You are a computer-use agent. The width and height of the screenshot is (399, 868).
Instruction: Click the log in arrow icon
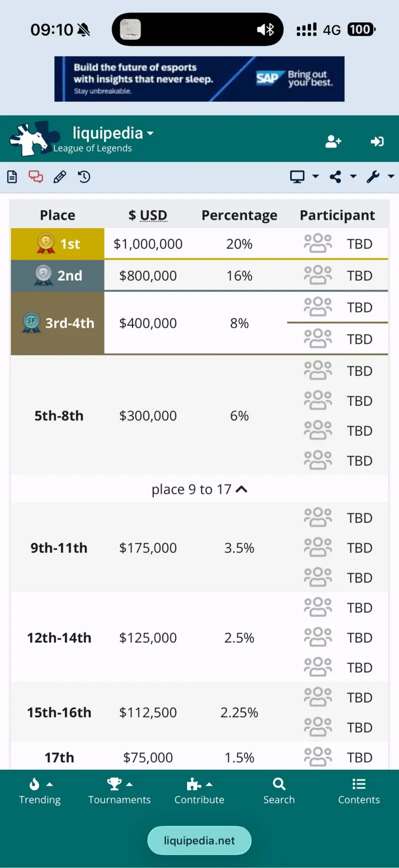coord(377,142)
